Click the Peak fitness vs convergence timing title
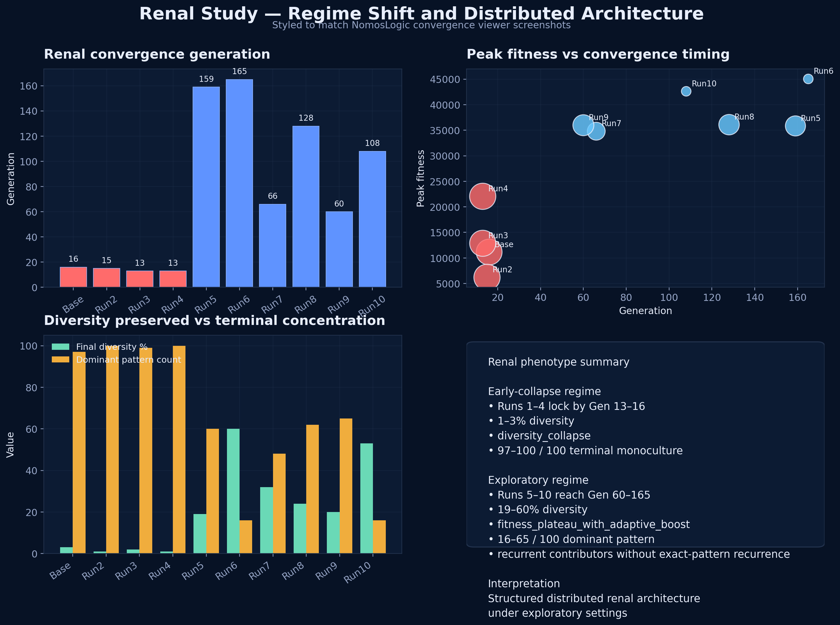The height and width of the screenshot is (625, 840). [x=598, y=54]
